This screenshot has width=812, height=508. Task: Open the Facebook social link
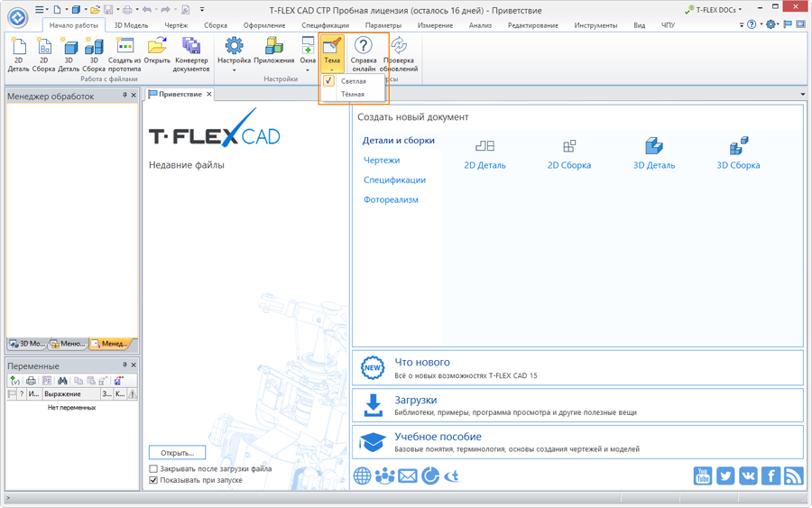[x=771, y=476]
